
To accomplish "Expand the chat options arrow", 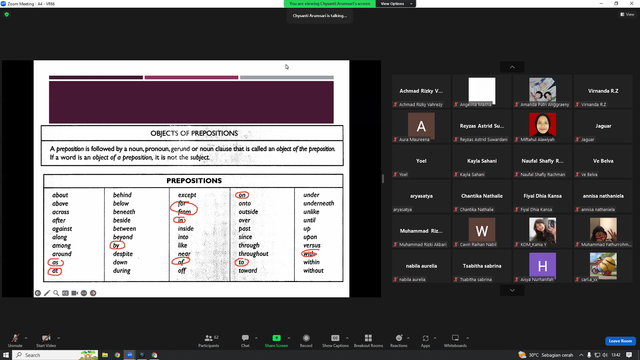I will pos(256,338).
